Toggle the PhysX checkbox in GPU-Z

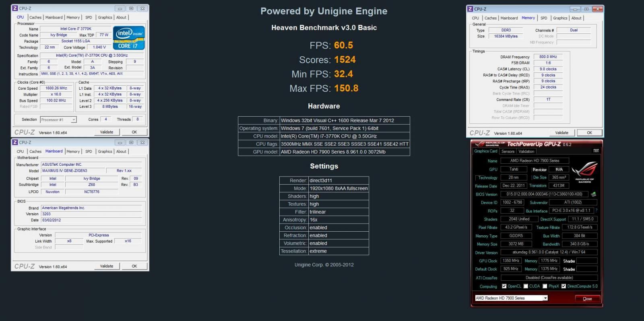pos(545,286)
